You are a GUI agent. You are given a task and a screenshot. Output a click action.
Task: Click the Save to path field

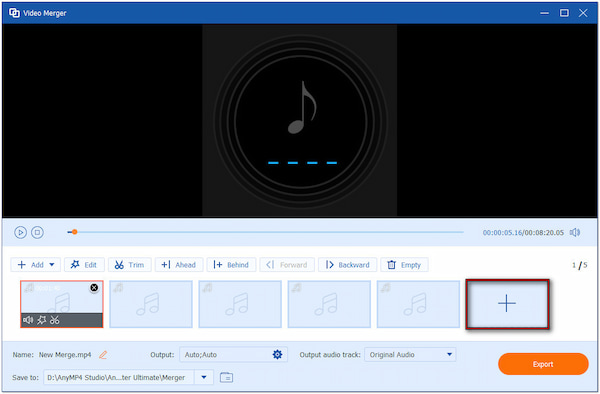(119, 378)
